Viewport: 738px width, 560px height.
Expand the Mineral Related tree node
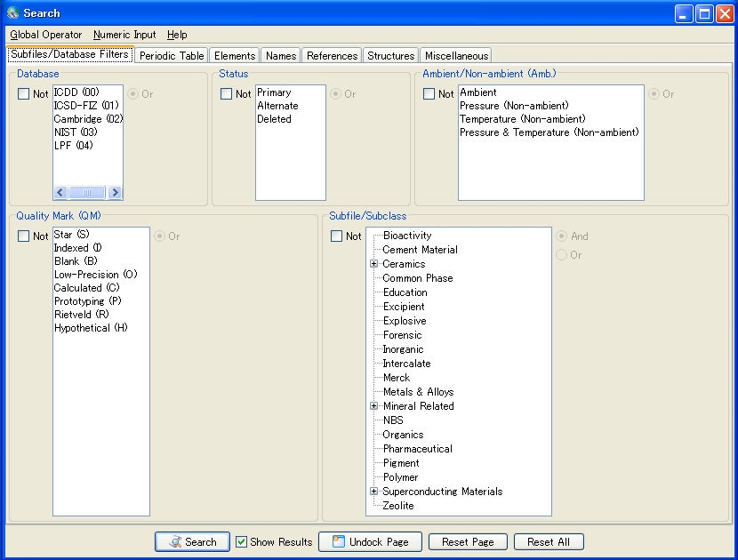pyautogui.click(x=374, y=406)
